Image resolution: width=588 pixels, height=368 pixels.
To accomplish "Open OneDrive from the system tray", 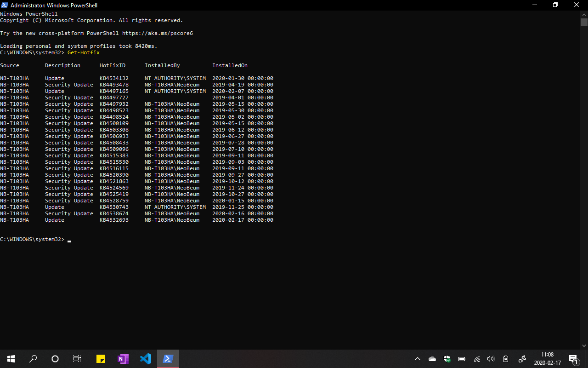I will [x=432, y=359].
